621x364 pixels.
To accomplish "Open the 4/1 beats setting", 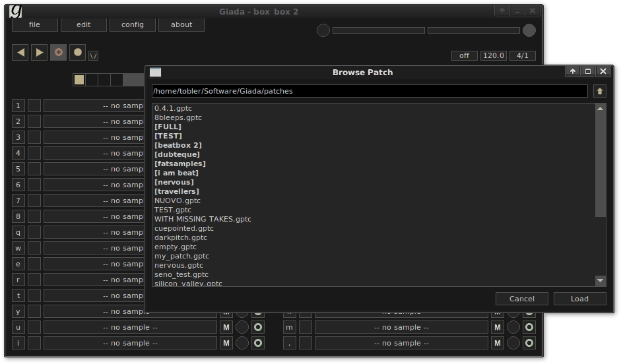I will 523,56.
